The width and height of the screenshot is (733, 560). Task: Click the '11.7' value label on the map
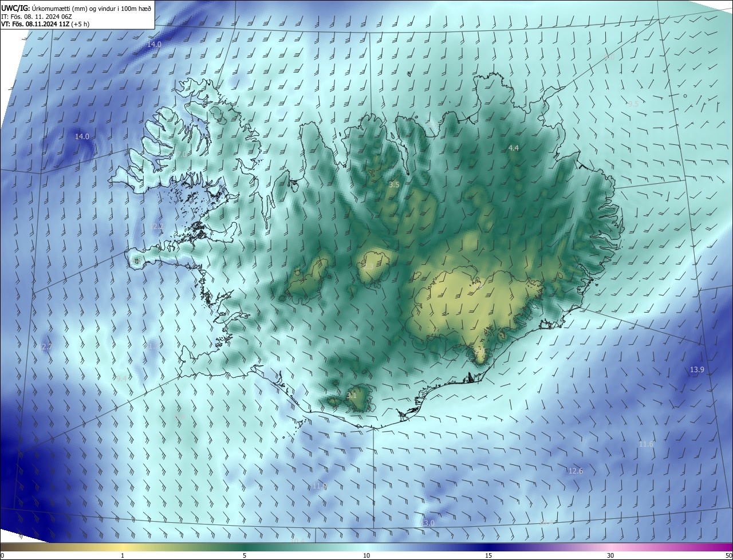tap(151, 346)
